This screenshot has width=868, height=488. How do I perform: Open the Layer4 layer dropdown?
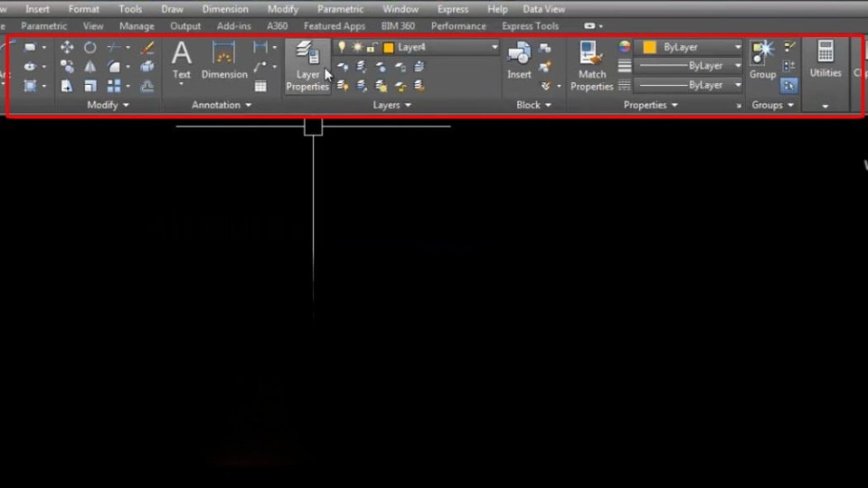pos(494,47)
